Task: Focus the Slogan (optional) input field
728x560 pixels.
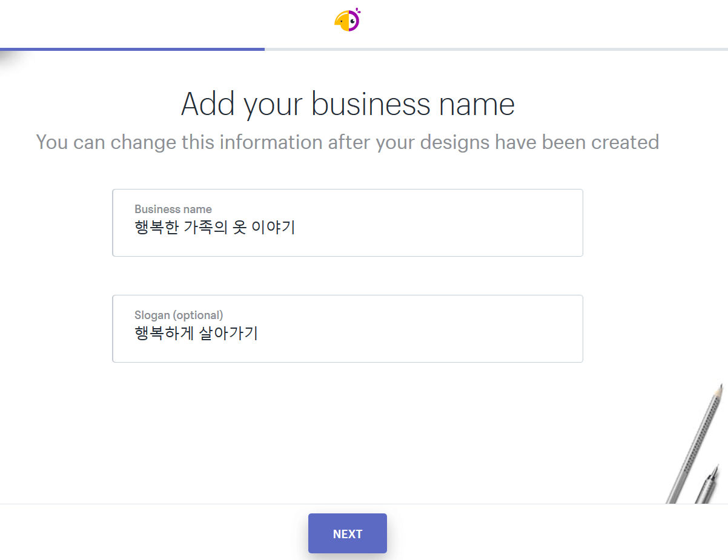Action: 348,329
